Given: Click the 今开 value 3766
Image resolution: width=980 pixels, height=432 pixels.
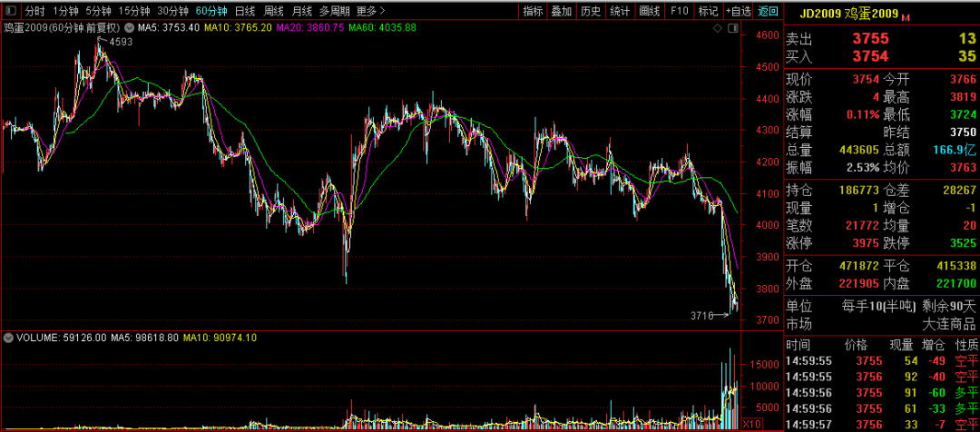Looking at the screenshot, I should tap(963, 79).
